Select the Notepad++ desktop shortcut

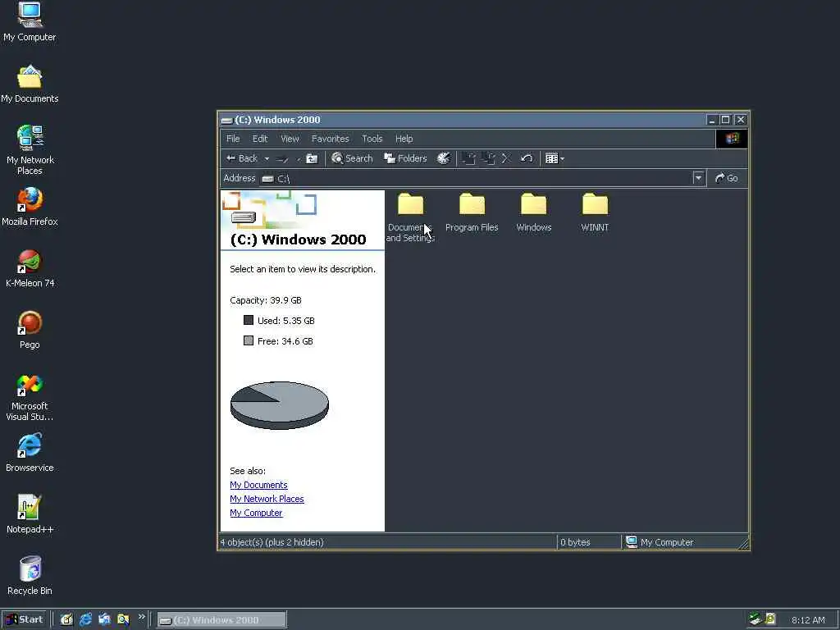[x=30, y=514]
